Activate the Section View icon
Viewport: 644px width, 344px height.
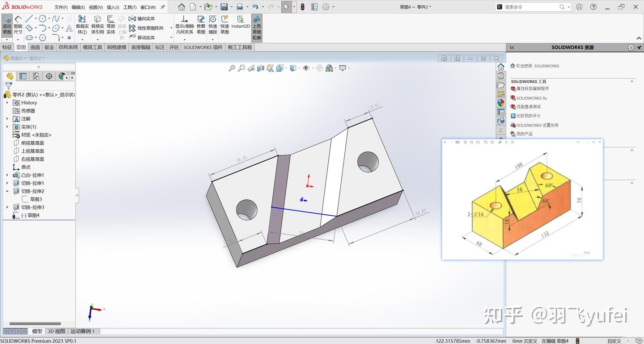[260, 68]
